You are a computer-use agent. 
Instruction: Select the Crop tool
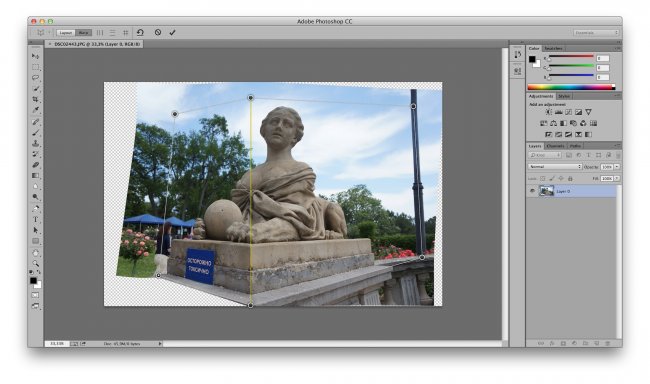(36, 99)
